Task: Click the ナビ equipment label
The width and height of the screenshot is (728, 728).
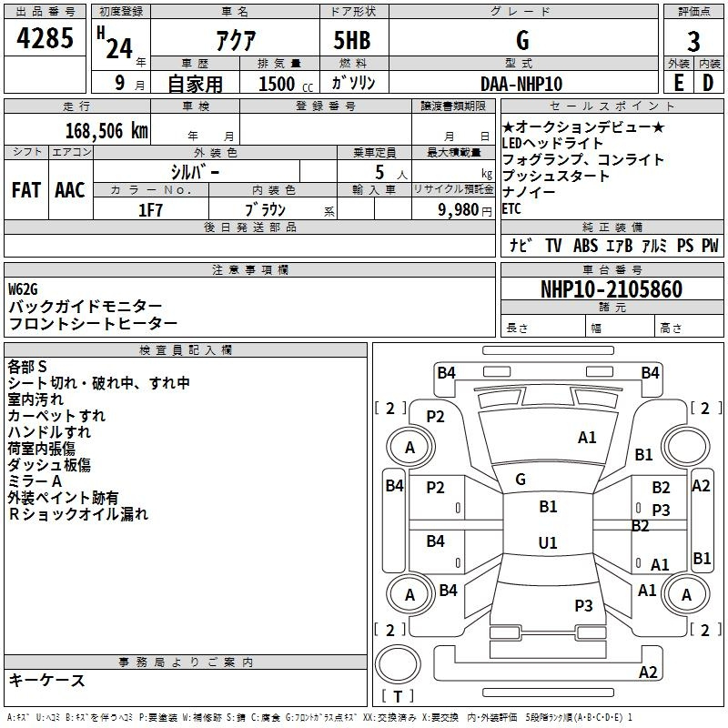Action: click(x=520, y=245)
